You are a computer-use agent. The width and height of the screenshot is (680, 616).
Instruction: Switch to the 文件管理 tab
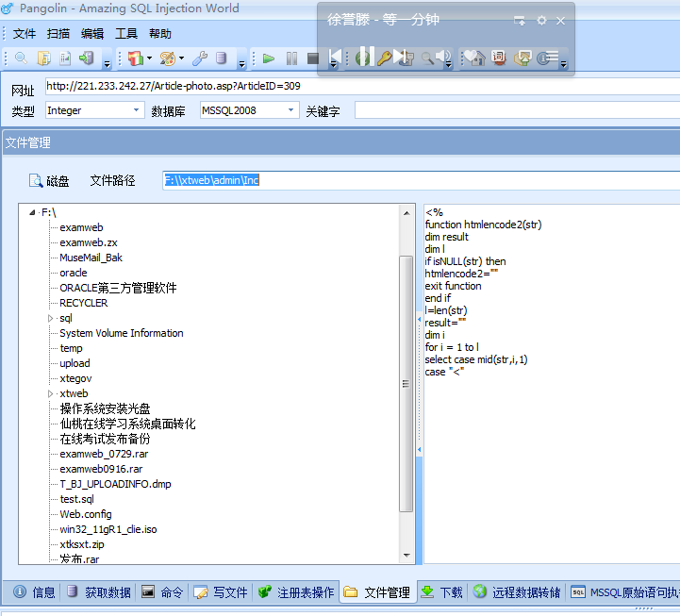click(377, 592)
